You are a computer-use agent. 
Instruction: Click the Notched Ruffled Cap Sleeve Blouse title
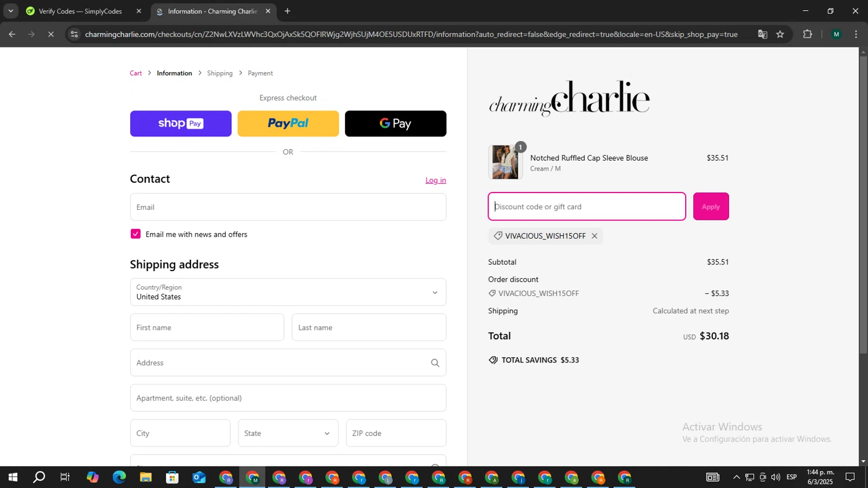[589, 158]
